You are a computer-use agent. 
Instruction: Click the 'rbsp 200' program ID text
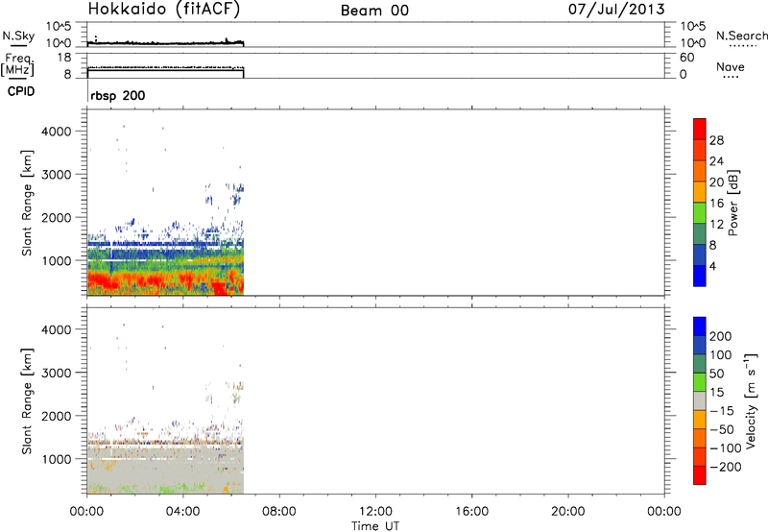[x=117, y=95]
